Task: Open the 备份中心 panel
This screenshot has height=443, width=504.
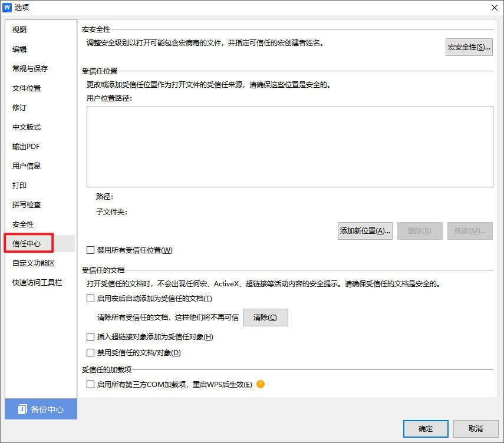Action: click(40, 409)
